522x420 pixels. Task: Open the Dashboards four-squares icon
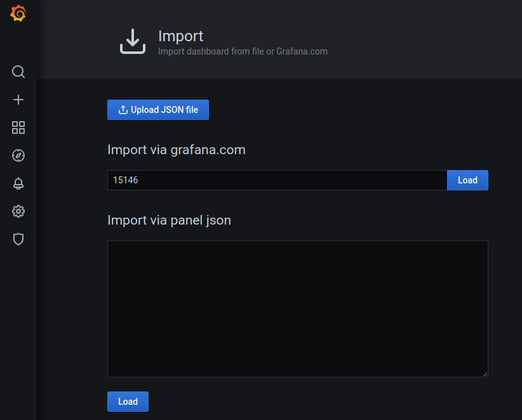(x=18, y=128)
